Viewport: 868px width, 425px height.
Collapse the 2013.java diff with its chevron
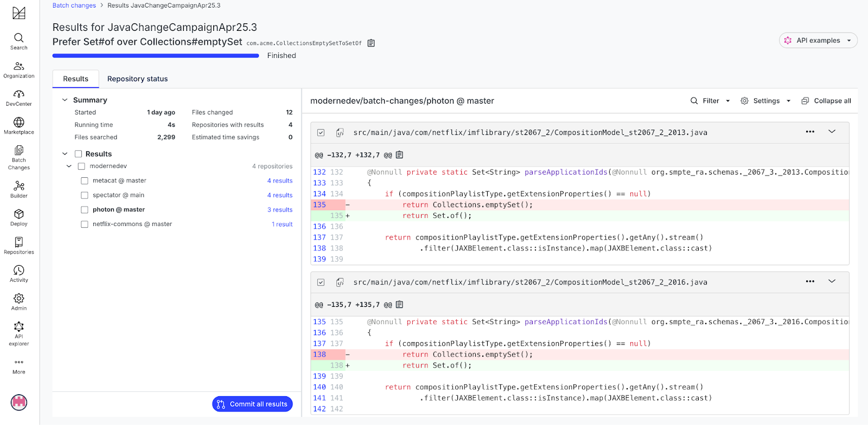point(832,132)
